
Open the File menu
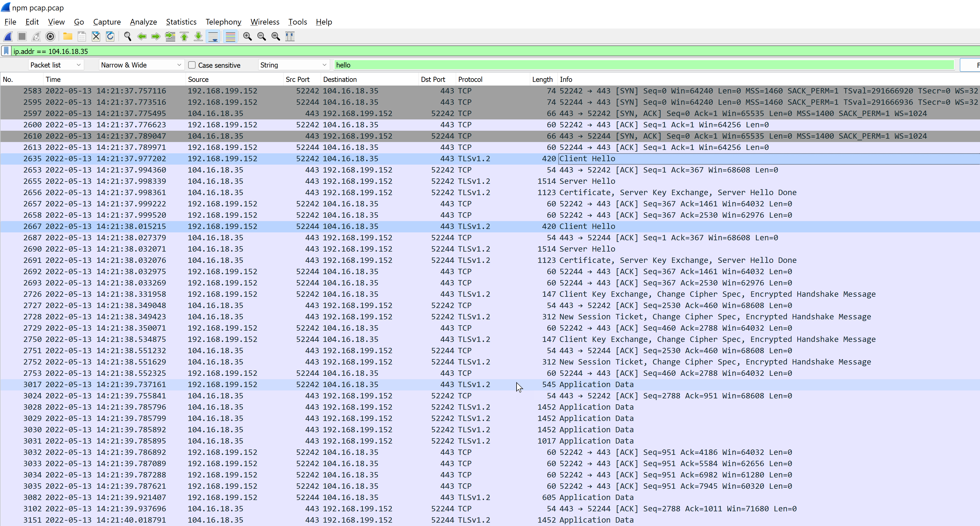[x=10, y=22]
